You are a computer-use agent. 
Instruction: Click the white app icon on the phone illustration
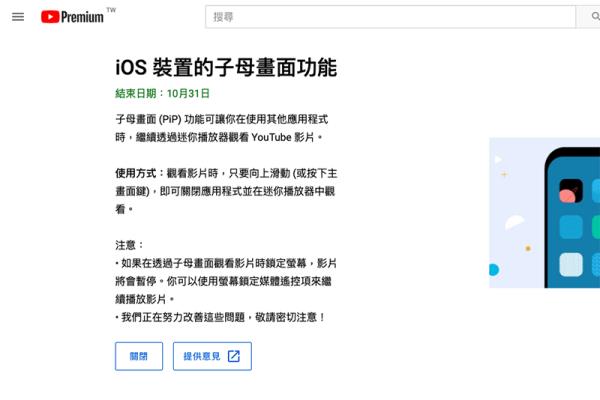571,264
